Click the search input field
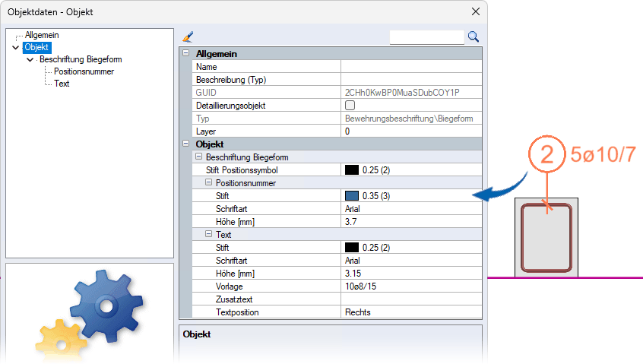 tap(426, 36)
